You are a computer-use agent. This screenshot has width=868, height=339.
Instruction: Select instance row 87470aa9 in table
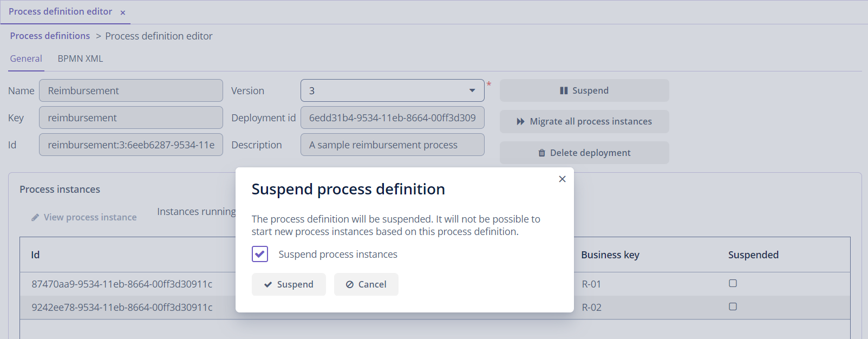pos(122,284)
